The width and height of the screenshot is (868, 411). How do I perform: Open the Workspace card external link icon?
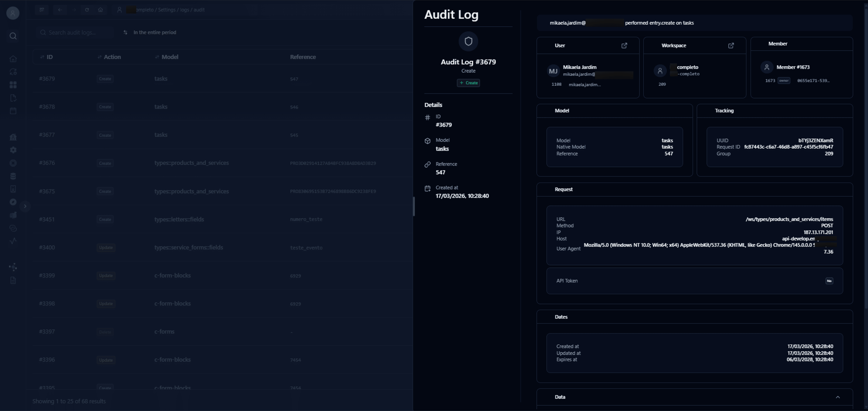(731, 46)
